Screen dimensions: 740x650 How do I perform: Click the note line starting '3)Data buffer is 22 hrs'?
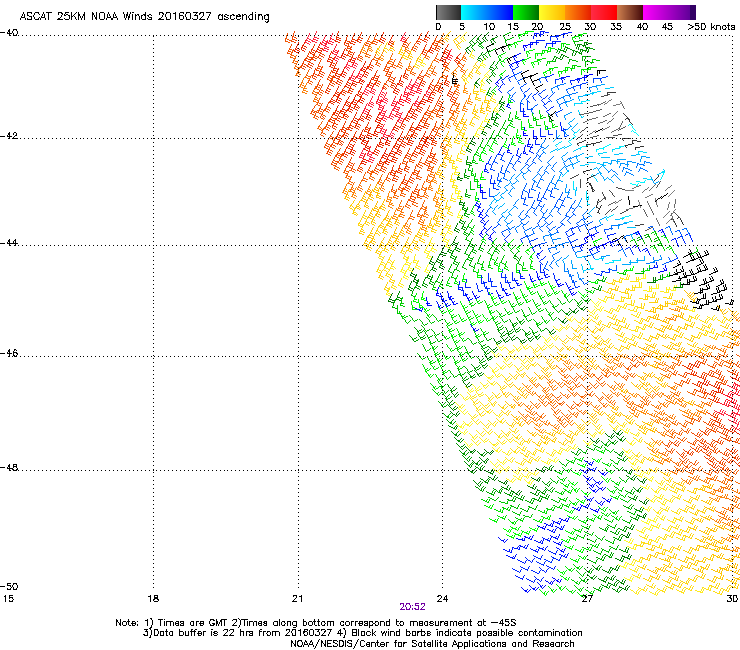362,633
